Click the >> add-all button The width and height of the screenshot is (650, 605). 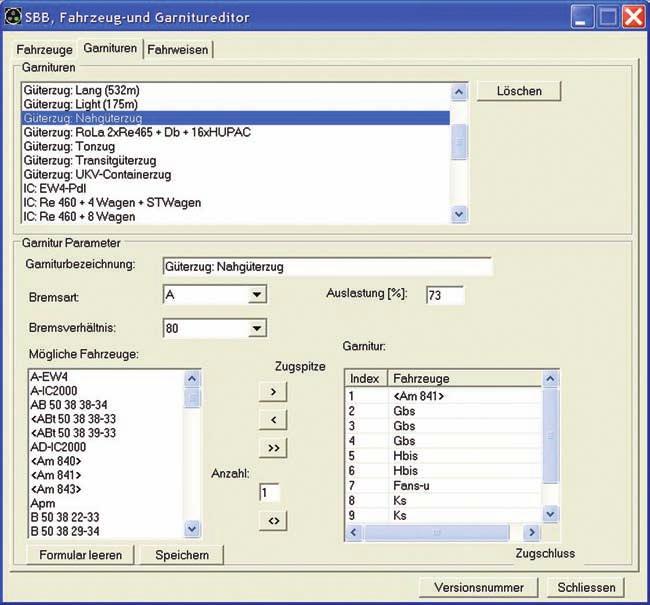(273, 448)
